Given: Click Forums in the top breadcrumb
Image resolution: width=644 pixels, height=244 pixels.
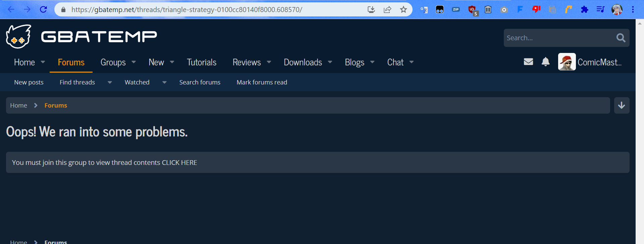Looking at the screenshot, I should 56,106.
